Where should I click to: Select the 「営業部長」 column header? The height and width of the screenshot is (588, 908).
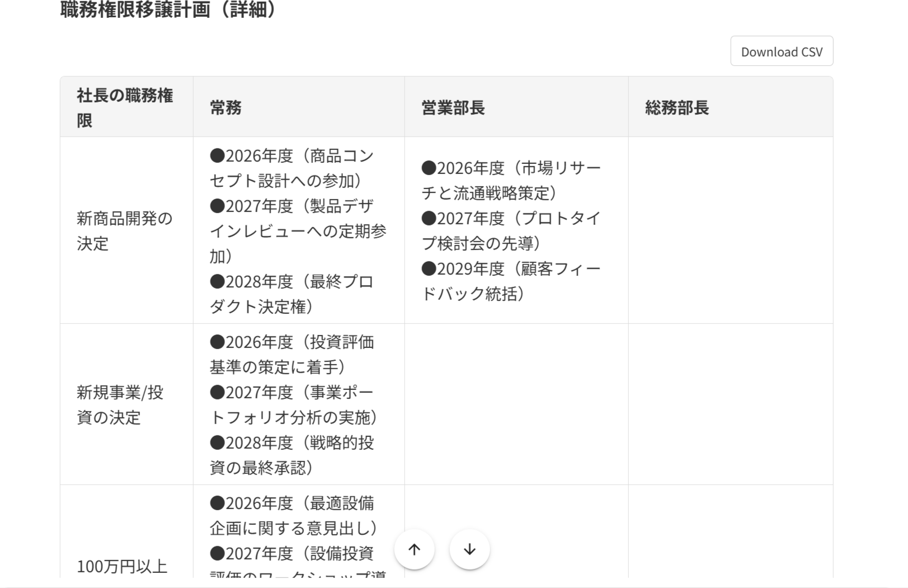click(516, 106)
